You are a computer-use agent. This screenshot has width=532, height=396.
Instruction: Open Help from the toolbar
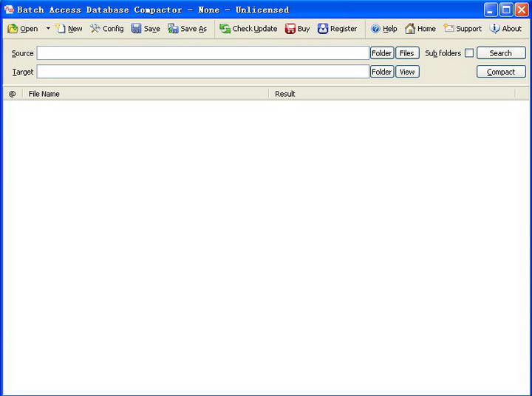383,29
